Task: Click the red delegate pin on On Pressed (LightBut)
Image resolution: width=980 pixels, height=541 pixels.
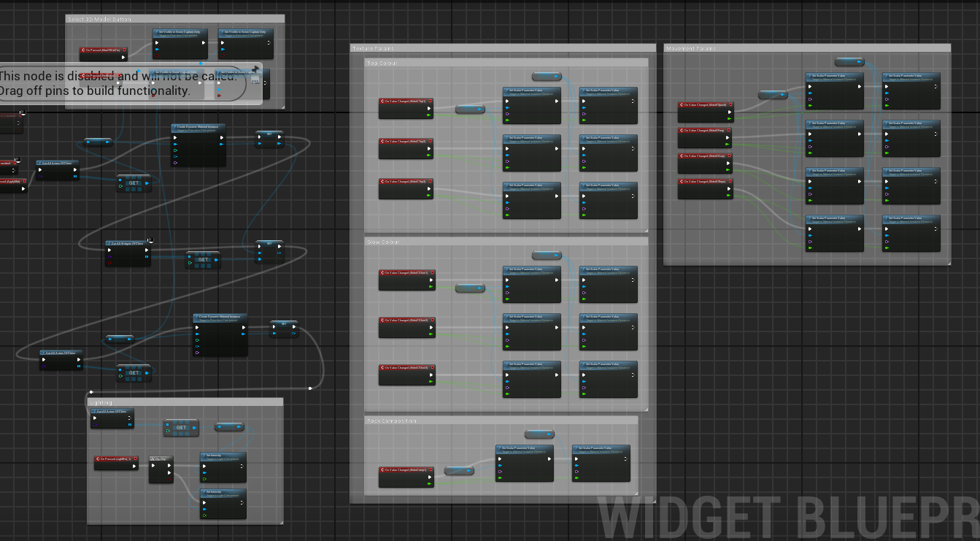Action: 134,459
